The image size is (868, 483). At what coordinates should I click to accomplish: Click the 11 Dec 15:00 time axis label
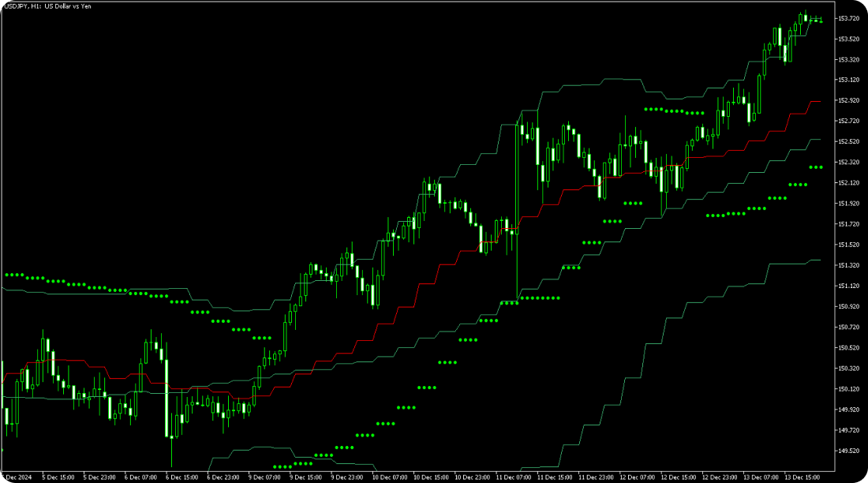coord(555,477)
